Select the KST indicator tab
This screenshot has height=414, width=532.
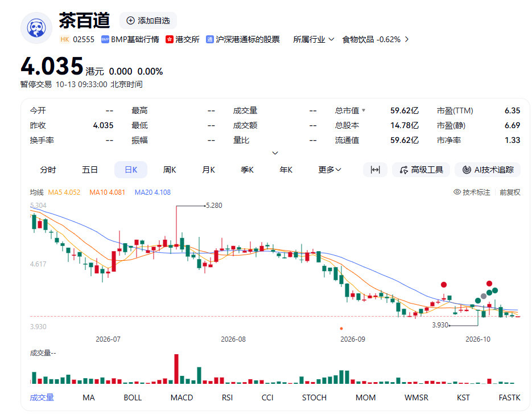coord(463,397)
